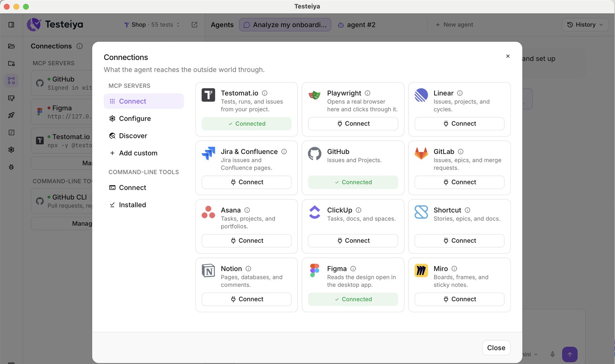Click the purple send arrow button
The image size is (615, 364).
tap(570, 354)
